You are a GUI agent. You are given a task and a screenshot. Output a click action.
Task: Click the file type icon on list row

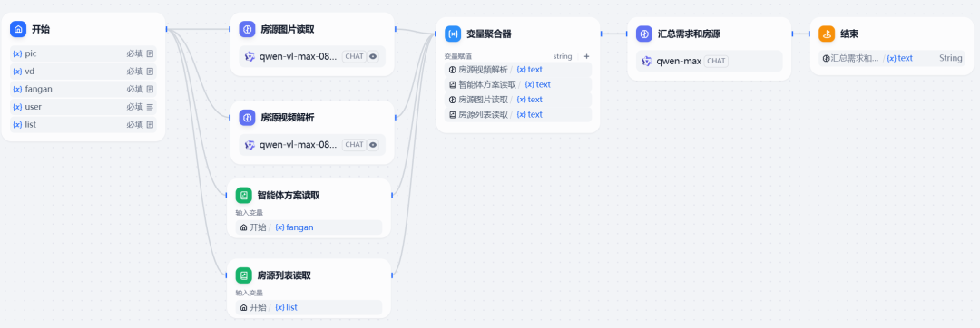(x=150, y=125)
